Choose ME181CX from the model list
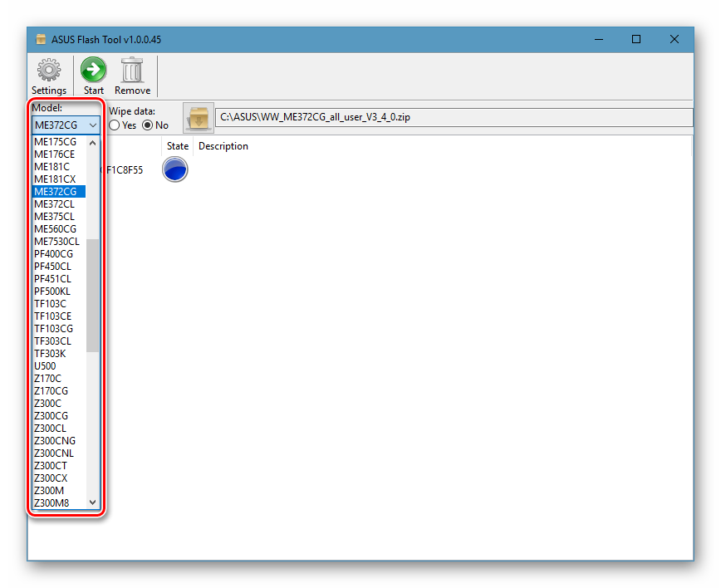The width and height of the screenshot is (721, 588). pyautogui.click(x=59, y=179)
